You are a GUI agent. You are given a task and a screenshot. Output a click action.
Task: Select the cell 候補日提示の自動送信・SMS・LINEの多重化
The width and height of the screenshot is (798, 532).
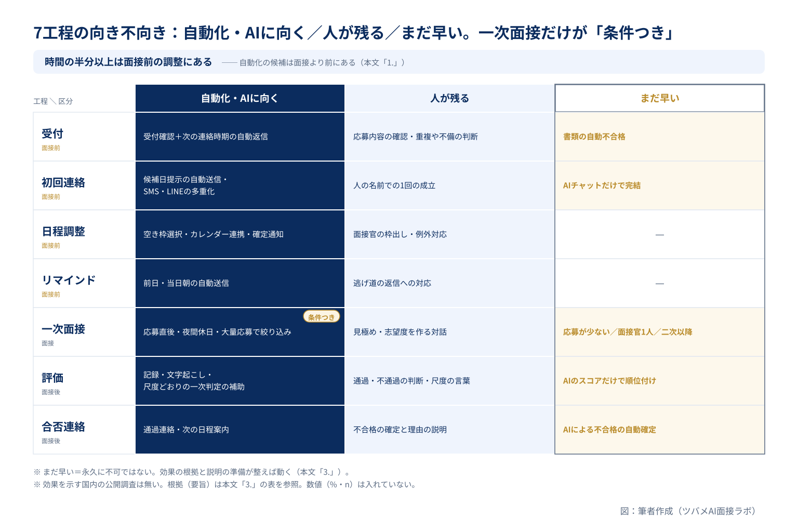click(240, 185)
